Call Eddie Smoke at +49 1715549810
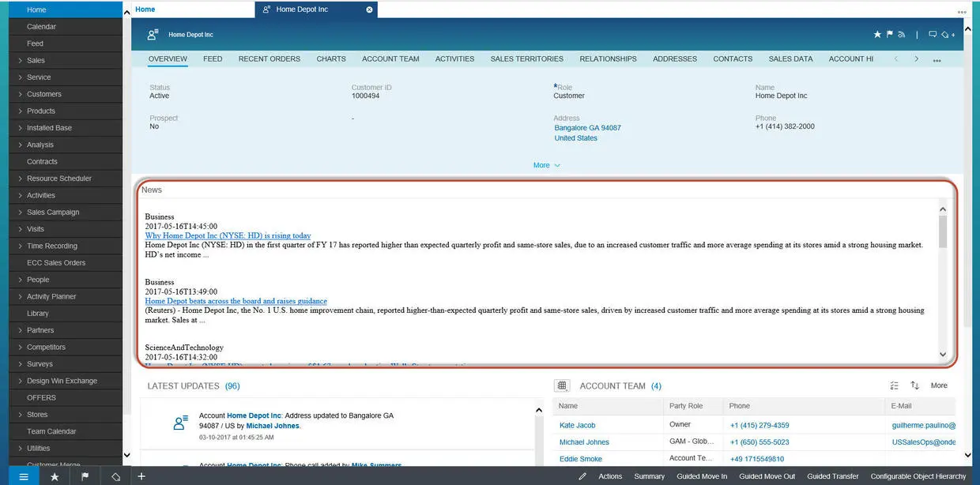This screenshot has height=485, width=980. click(x=757, y=459)
